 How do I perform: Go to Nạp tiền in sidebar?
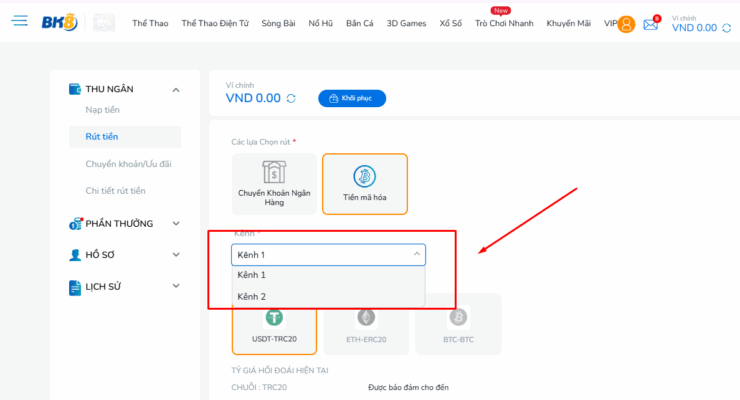[x=103, y=109]
